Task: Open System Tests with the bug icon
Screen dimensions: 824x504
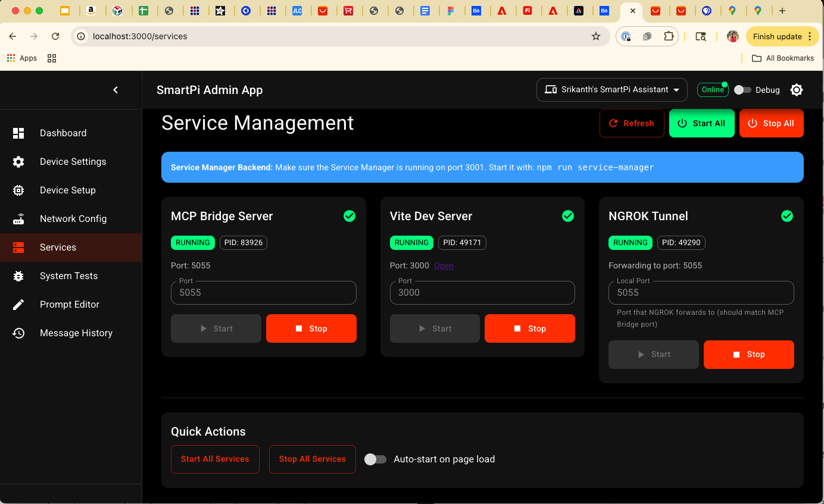Action: pyautogui.click(x=18, y=276)
